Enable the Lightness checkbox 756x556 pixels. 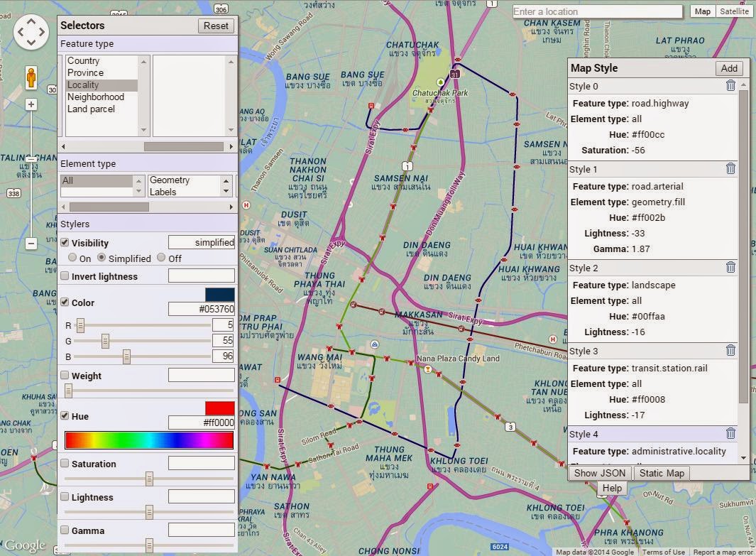(65, 496)
